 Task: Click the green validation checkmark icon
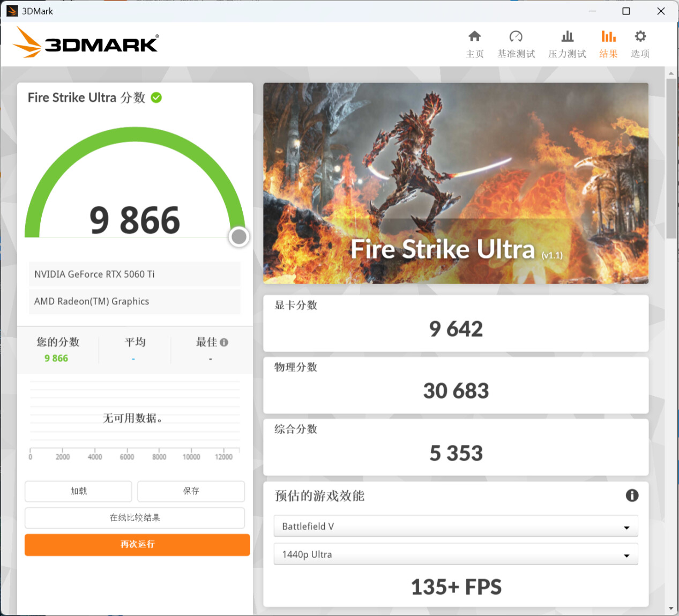(156, 98)
